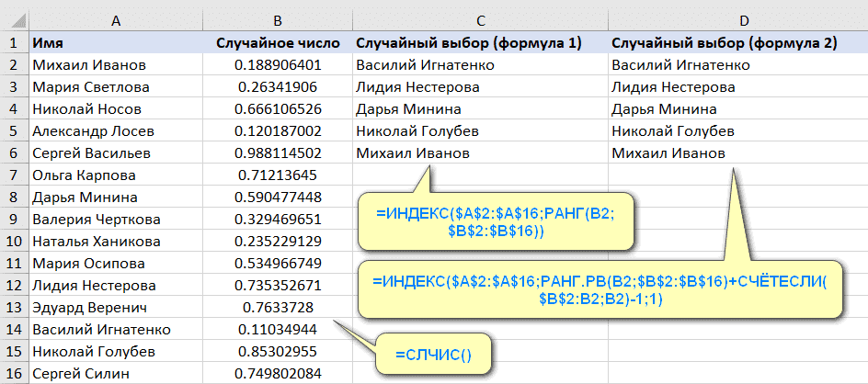Select 'Случайный выбор (формула 1)' header cell
This screenshot has height=384, width=868.
(x=478, y=43)
